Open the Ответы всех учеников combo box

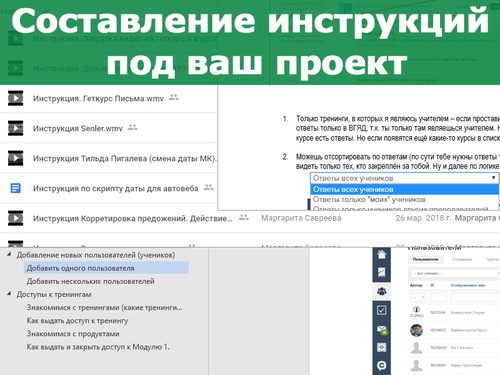point(404,178)
